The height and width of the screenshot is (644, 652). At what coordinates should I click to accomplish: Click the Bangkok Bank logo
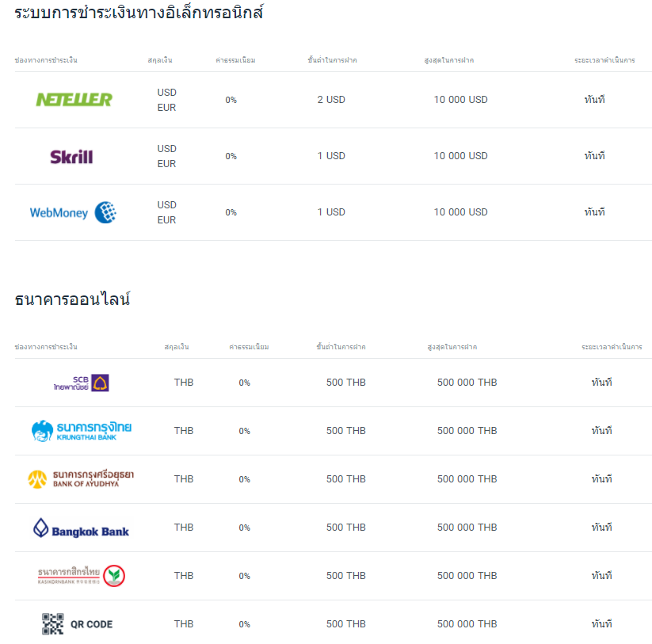81,528
